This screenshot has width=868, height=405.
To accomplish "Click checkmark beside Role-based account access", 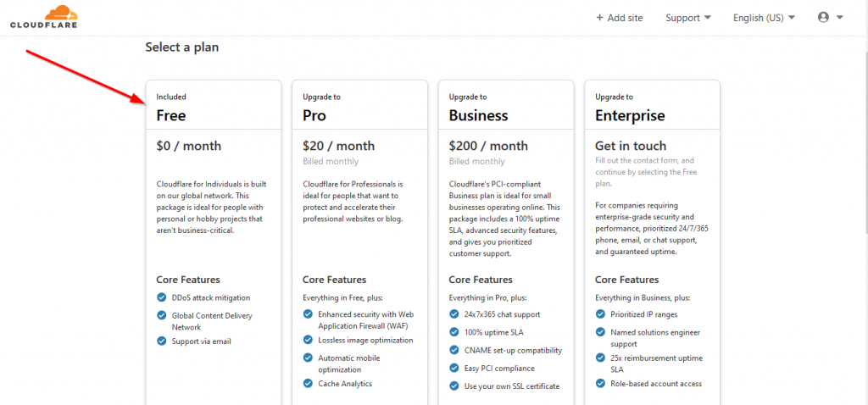I will [600, 383].
